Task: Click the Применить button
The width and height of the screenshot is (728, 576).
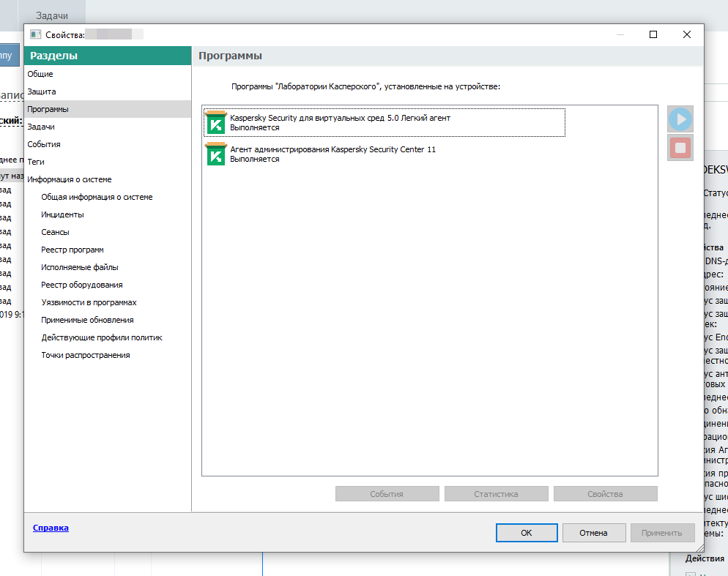Action: click(x=663, y=533)
